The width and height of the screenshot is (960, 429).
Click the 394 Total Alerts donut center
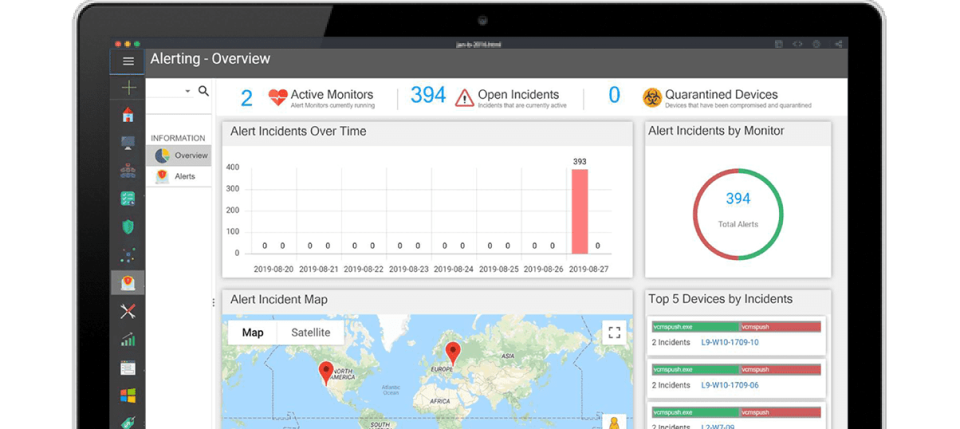[738, 199]
